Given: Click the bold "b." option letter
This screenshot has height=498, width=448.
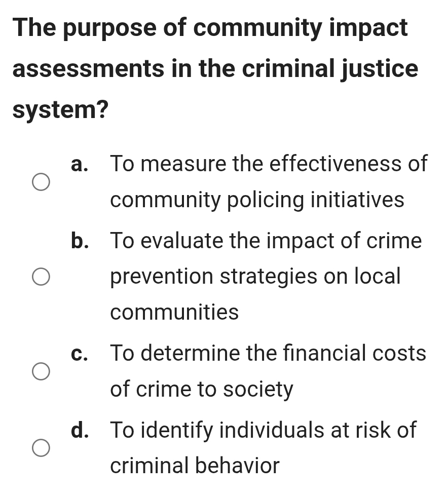Looking at the screenshot, I should click(81, 241).
